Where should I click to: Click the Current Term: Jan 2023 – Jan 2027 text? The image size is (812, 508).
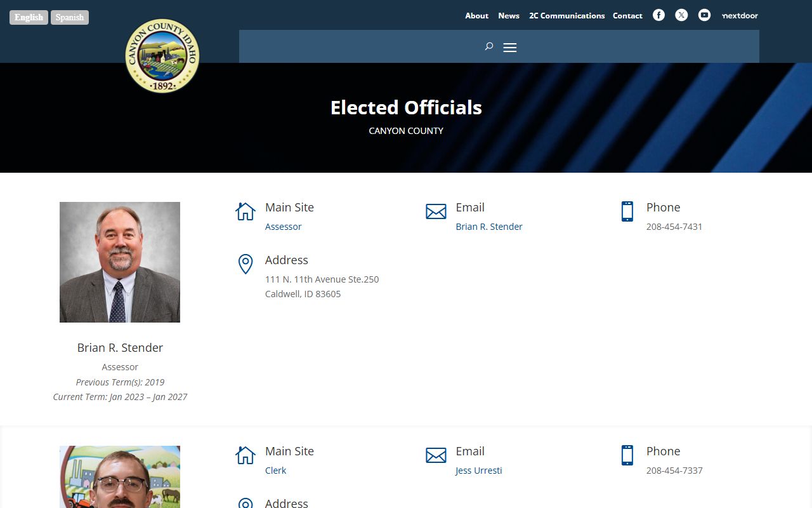point(120,397)
